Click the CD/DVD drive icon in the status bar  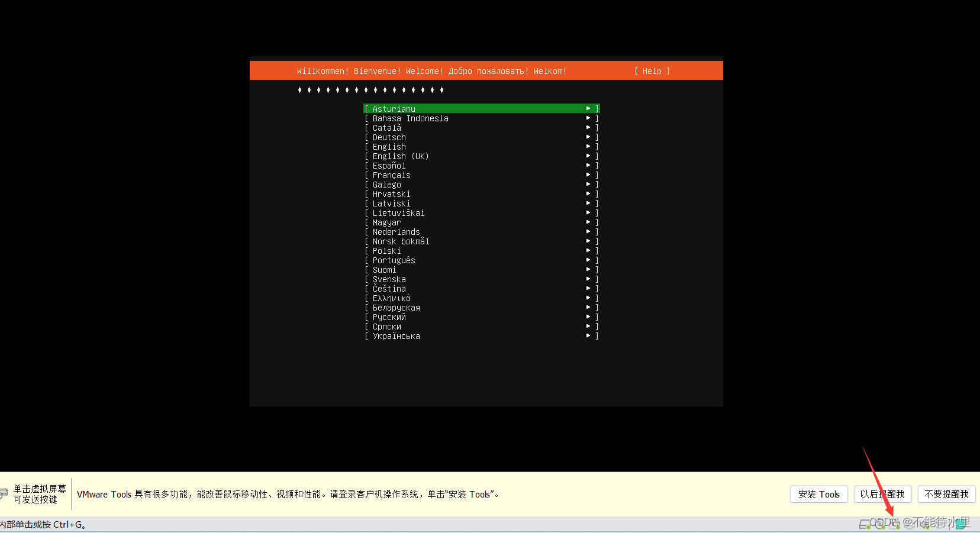879,524
